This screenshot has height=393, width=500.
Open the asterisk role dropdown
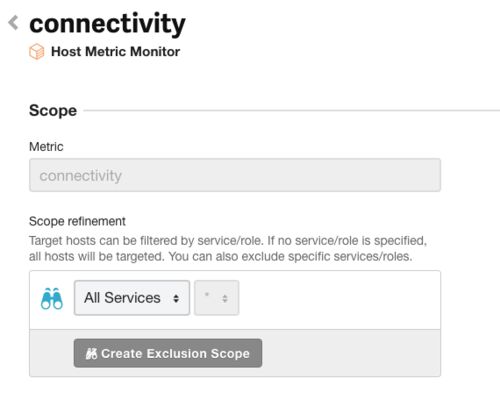click(x=217, y=298)
